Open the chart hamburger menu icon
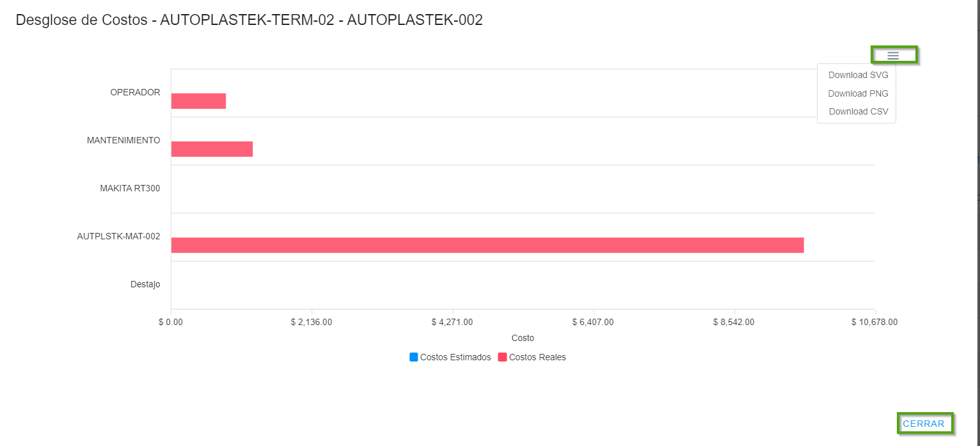Image resolution: width=980 pixels, height=446 pixels. click(x=893, y=56)
